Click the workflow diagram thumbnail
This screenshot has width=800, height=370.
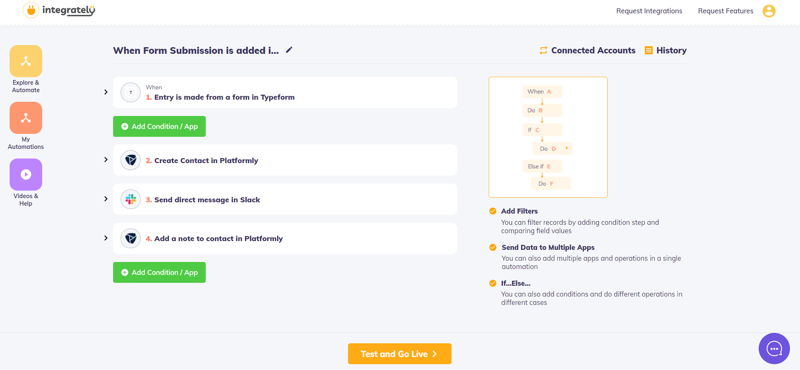pos(548,137)
